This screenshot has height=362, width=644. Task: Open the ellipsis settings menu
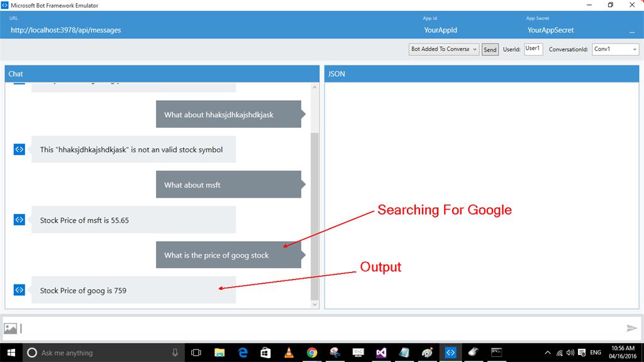click(x=631, y=31)
